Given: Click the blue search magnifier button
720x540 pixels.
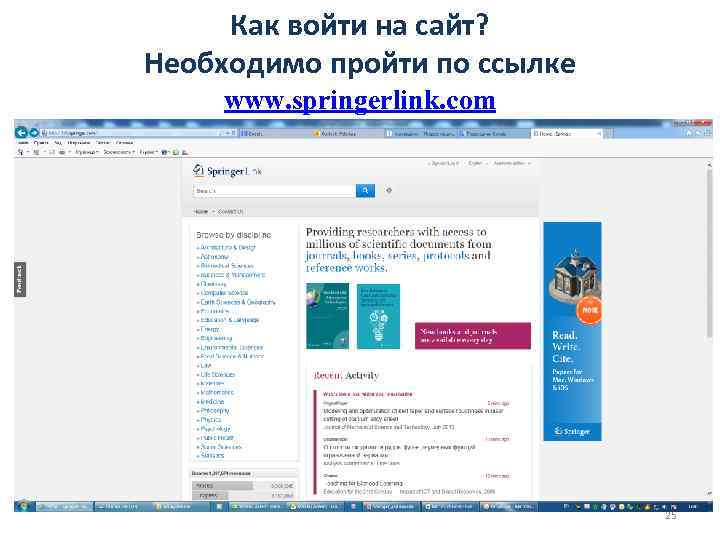Looking at the screenshot, I should click(365, 190).
